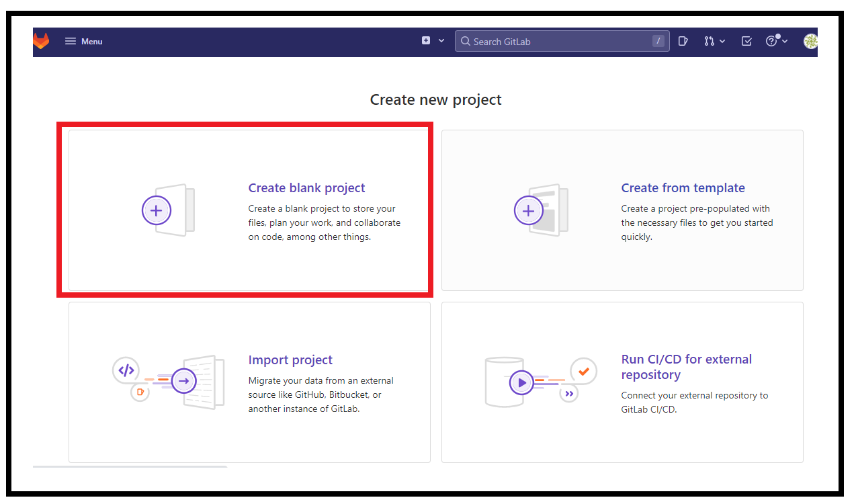
Task: Click the search magnifier icon
Action: (x=465, y=41)
